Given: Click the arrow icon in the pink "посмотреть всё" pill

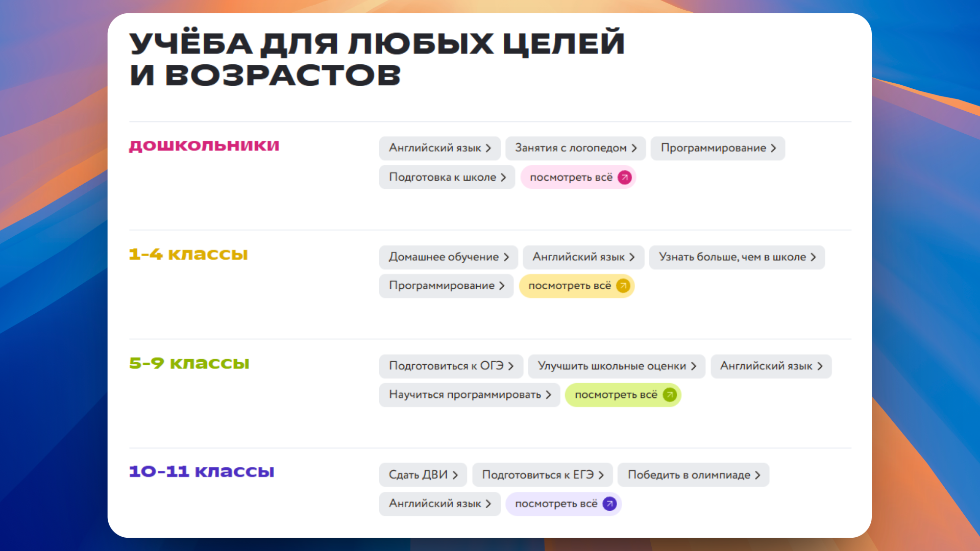Looking at the screenshot, I should pyautogui.click(x=624, y=177).
